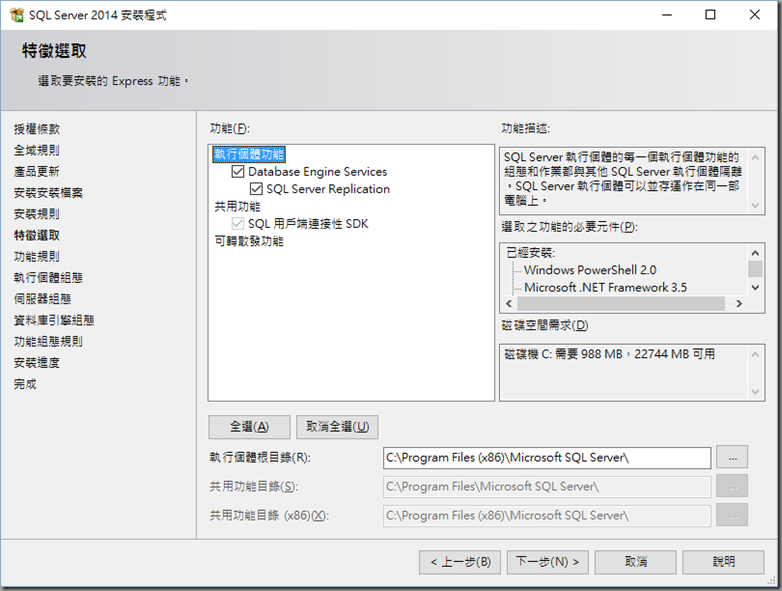782x591 pixels.
Task: Click 產品更新 step in sidebar
Action: pyautogui.click(x=37, y=172)
